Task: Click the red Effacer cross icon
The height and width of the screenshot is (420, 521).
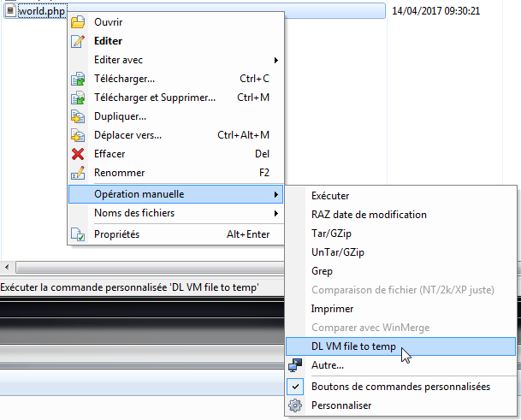Action: (79, 154)
